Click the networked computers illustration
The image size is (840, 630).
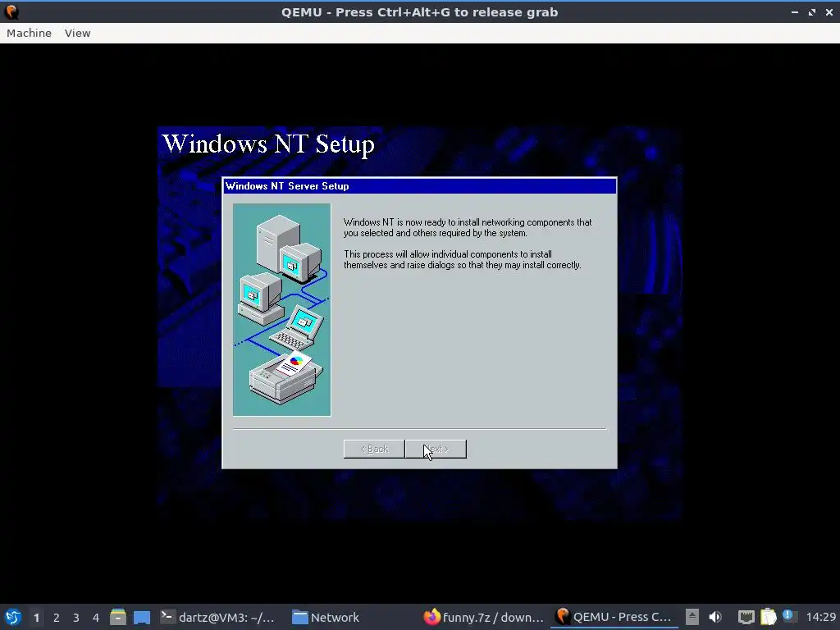point(282,309)
